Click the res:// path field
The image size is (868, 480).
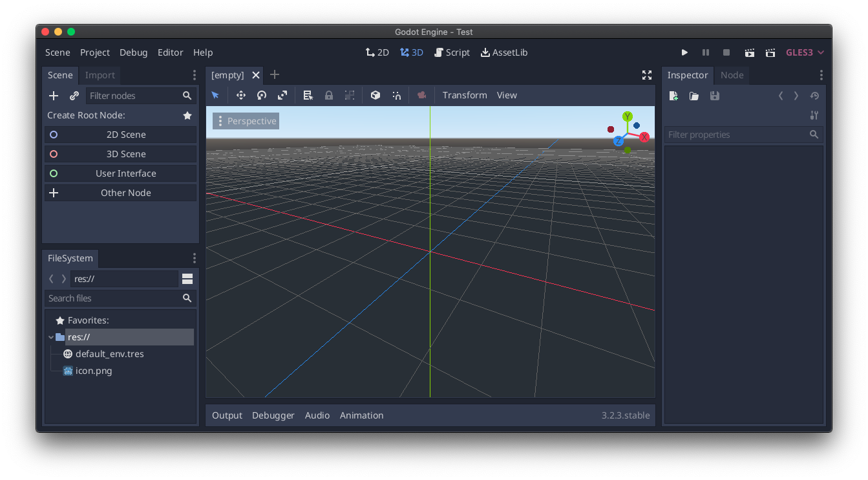coord(124,279)
